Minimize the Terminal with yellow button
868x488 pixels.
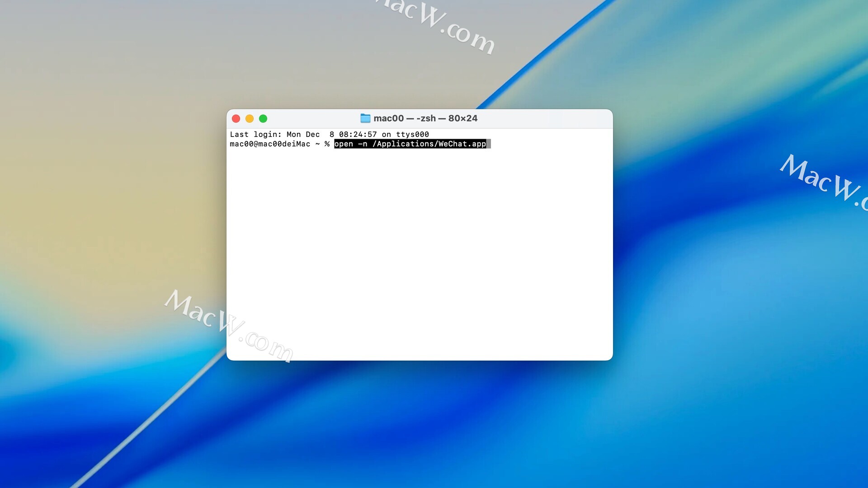point(250,118)
